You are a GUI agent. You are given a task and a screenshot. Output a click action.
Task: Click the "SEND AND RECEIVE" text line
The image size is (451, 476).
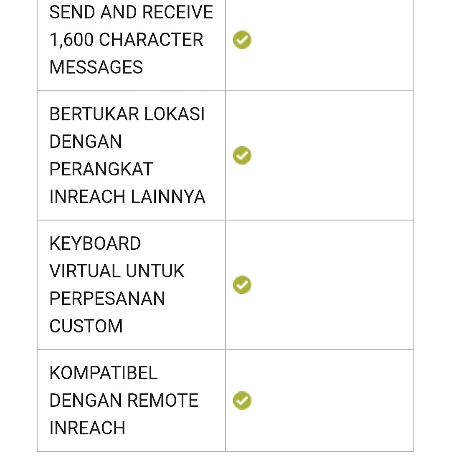click(131, 12)
